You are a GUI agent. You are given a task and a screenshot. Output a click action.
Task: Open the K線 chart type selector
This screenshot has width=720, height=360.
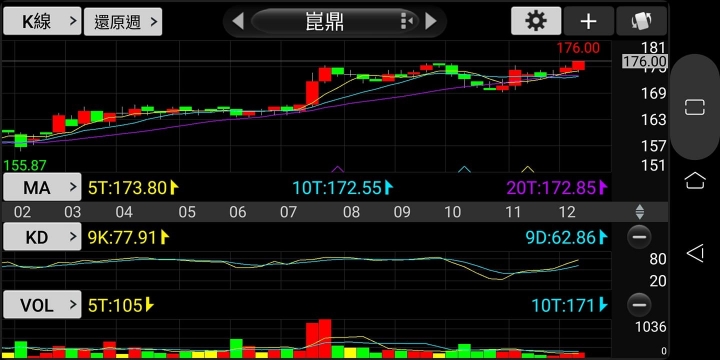[x=42, y=22]
